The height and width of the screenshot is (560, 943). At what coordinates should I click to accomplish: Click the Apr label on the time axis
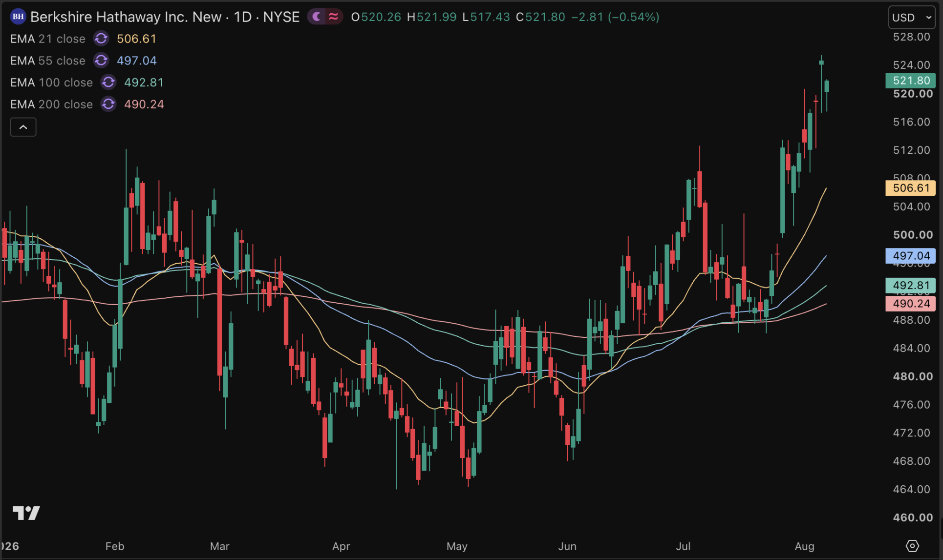341,546
